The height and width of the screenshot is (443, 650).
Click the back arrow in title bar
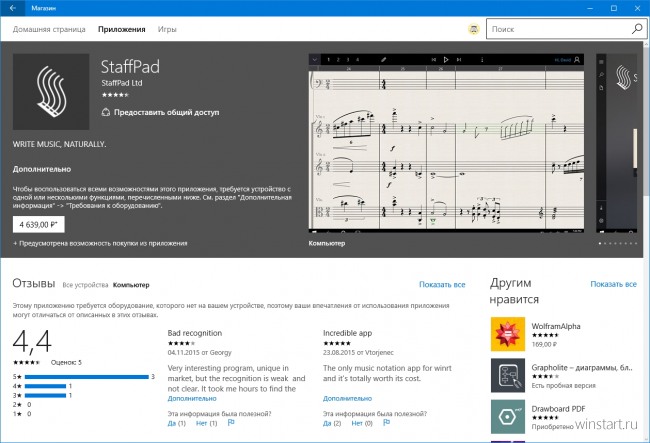point(12,8)
